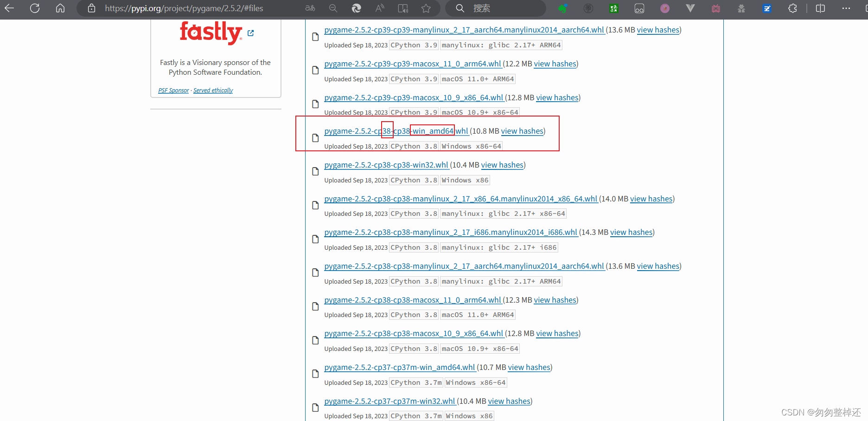
Task: Click the file icon beside cp38 win_amd64 wheel
Action: pos(315,138)
